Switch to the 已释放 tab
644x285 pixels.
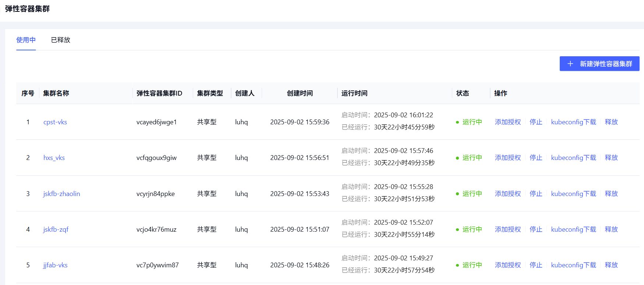pos(60,40)
